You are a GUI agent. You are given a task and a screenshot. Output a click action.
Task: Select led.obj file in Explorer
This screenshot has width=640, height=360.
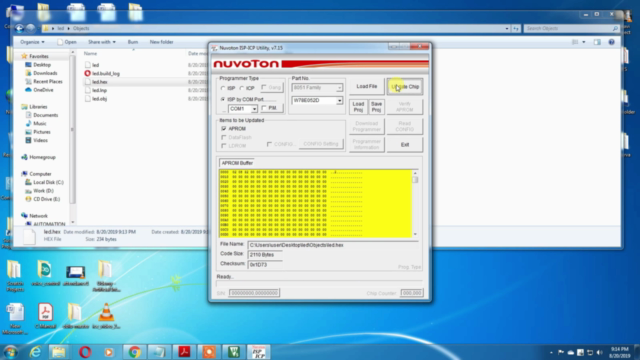click(99, 99)
